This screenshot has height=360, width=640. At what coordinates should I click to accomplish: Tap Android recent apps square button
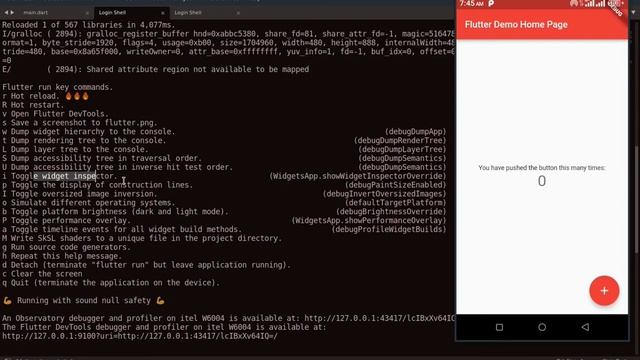pos(499,327)
